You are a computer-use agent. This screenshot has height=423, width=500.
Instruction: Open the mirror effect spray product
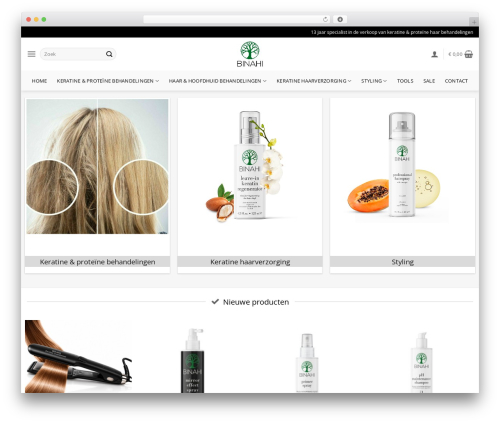(x=193, y=360)
